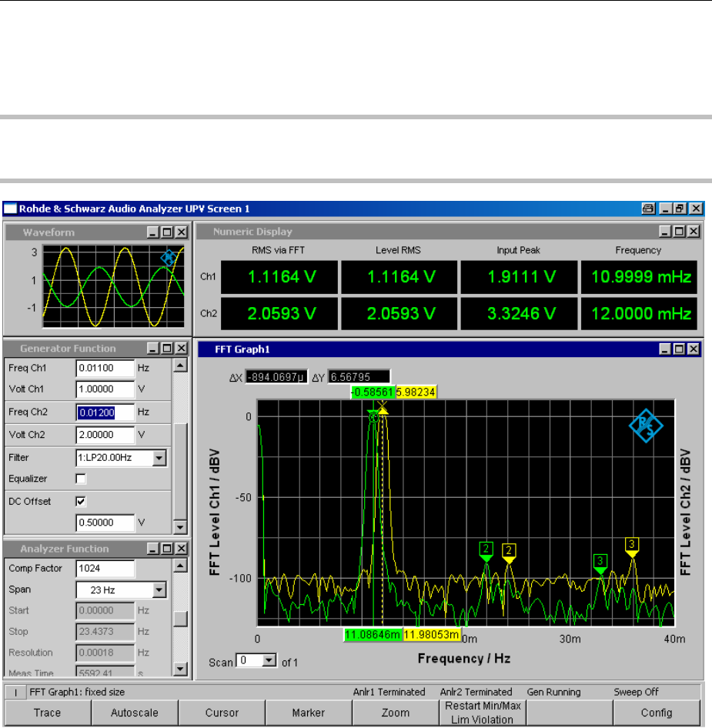712x728 pixels.
Task: Click the Freq Ch2 input field
Action: (105, 412)
